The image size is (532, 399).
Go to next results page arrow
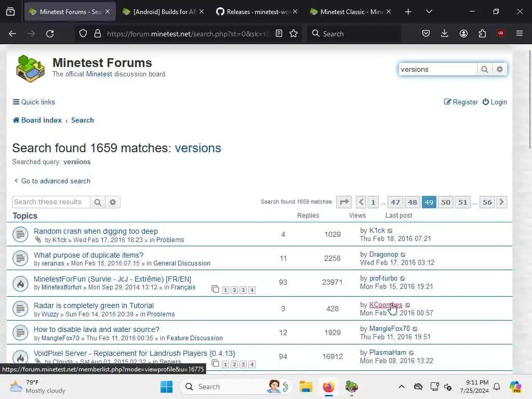tap(501, 202)
